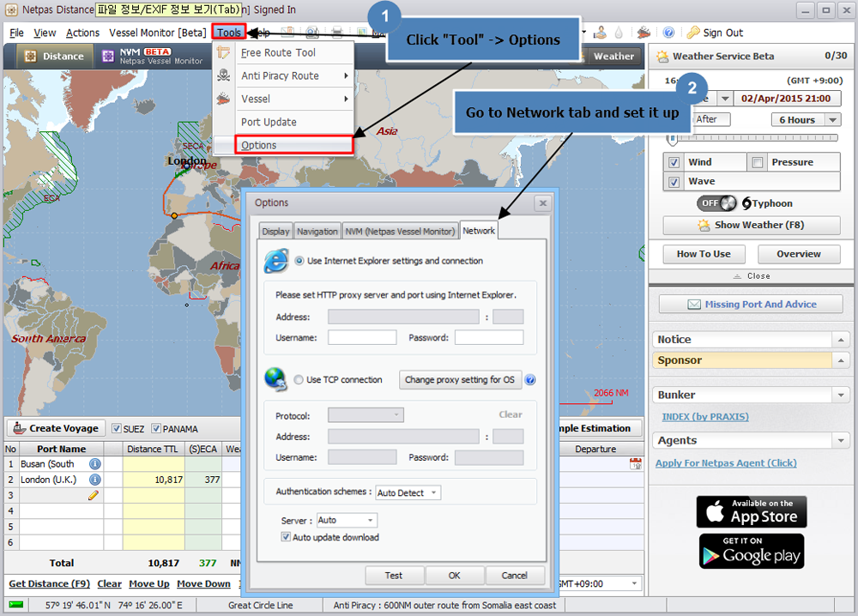
Task: Collapse the Sponsor panel
Action: 841,360
